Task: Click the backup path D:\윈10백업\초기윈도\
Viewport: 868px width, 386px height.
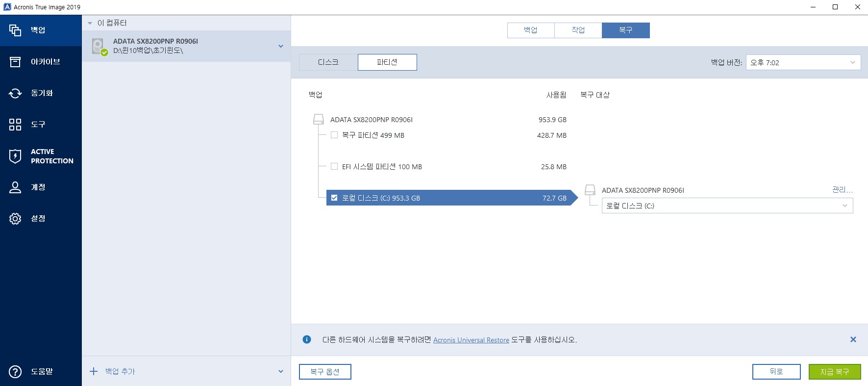Action: (148, 51)
